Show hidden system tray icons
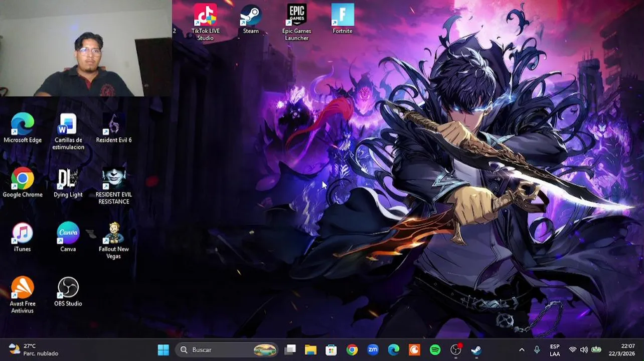This screenshot has width=644, height=361. (522, 349)
